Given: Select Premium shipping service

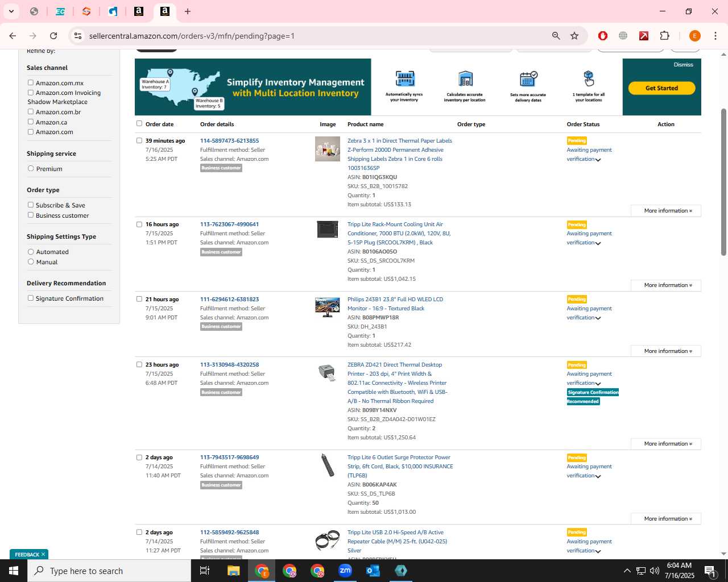Looking at the screenshot, I should [31, 168].
